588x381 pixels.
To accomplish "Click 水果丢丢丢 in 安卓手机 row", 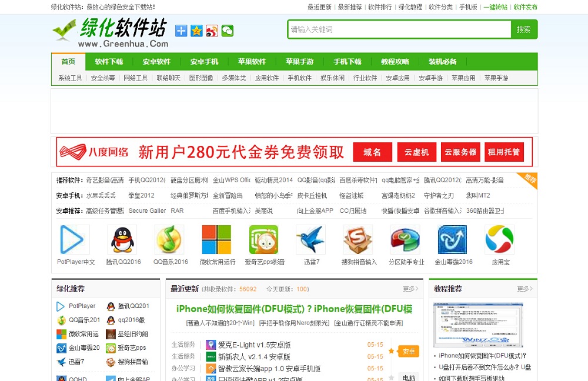I will [101, 195].
